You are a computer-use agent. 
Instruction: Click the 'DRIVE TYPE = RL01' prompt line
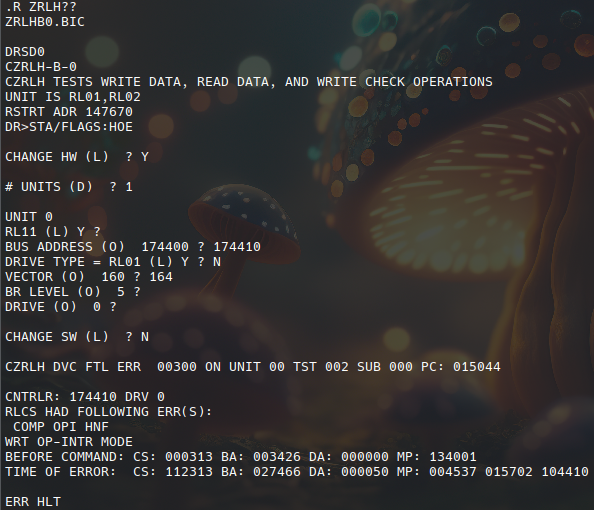pos(113,262)
